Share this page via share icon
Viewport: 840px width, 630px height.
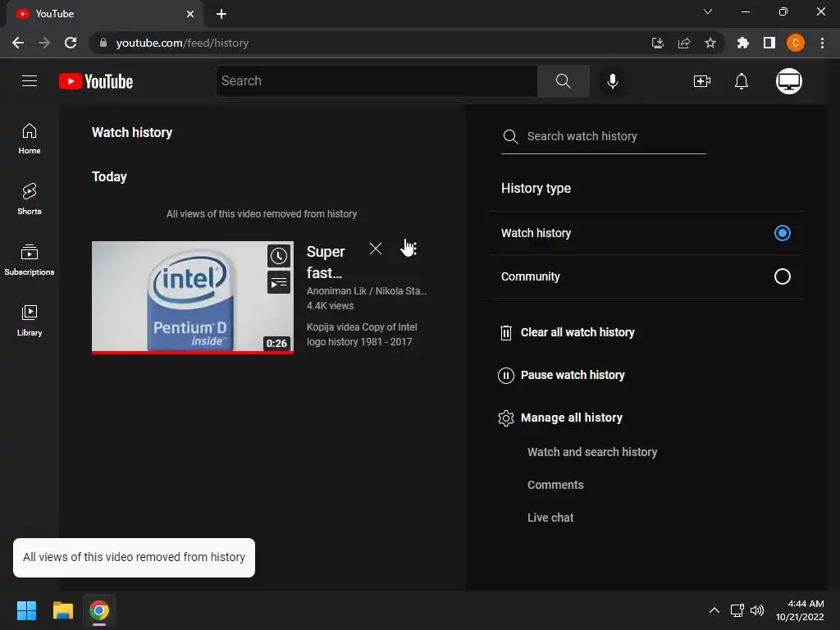click(683, 43)
